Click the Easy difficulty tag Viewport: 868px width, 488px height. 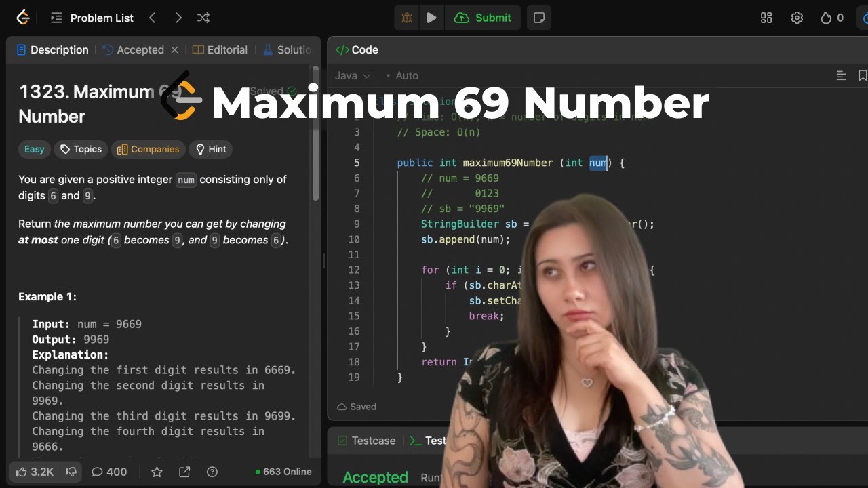[34, 149]
